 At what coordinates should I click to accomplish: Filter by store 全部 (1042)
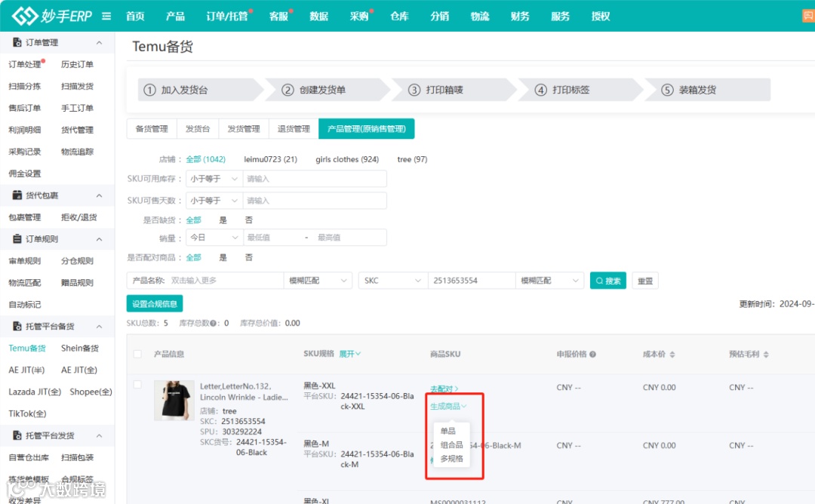[x=206, y=159]
